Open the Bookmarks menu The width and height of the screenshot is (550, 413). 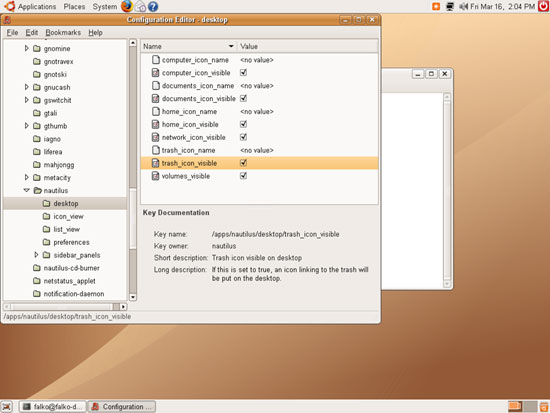coord(63,33)
